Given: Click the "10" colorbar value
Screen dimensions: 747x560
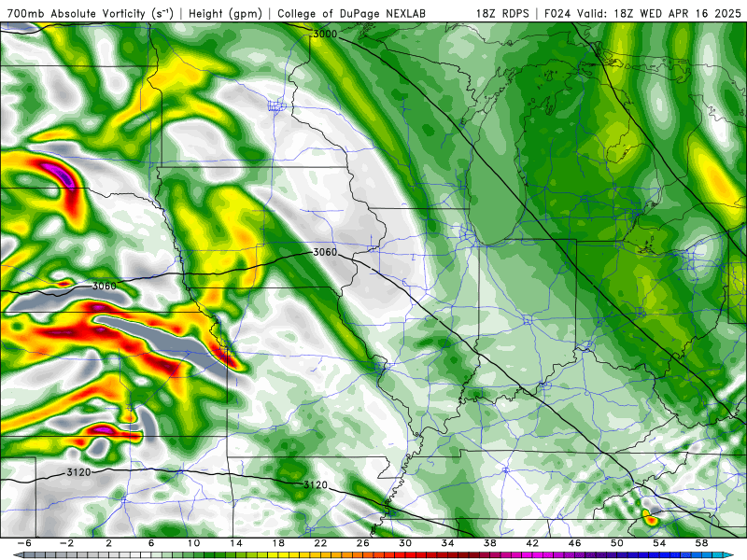Looking at the screenshot, I should point(193,543).
